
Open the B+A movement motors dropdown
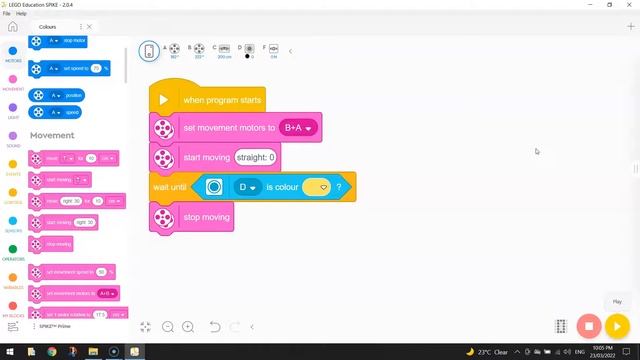pyautogui.click(x=298, y=128)
